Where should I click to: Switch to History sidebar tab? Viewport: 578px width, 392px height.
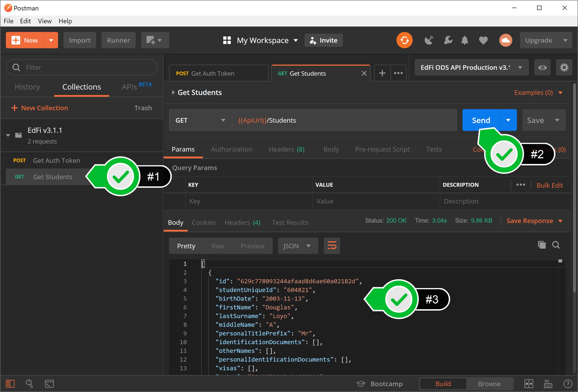pyautogui.click(x=27, y=87)
